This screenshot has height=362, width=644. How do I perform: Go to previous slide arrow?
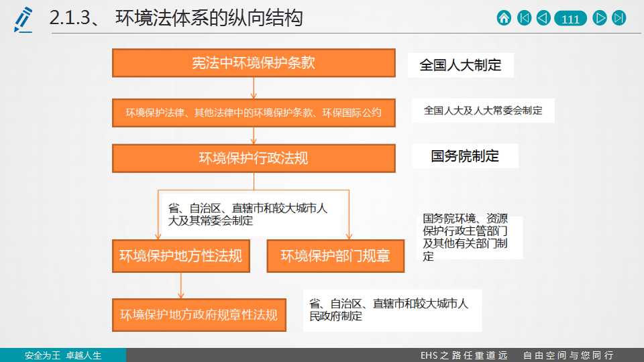click(x=543, y=18)
